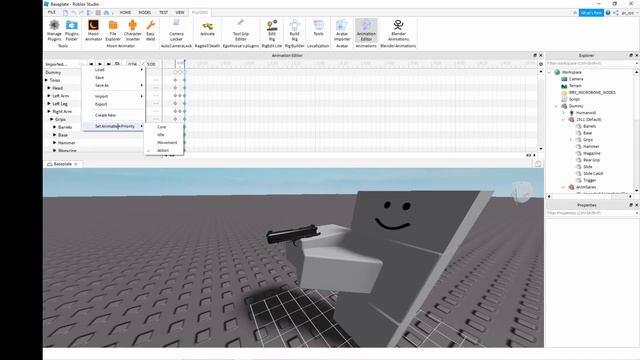Expand the Grips track in animation editor

tap(52, 119)
